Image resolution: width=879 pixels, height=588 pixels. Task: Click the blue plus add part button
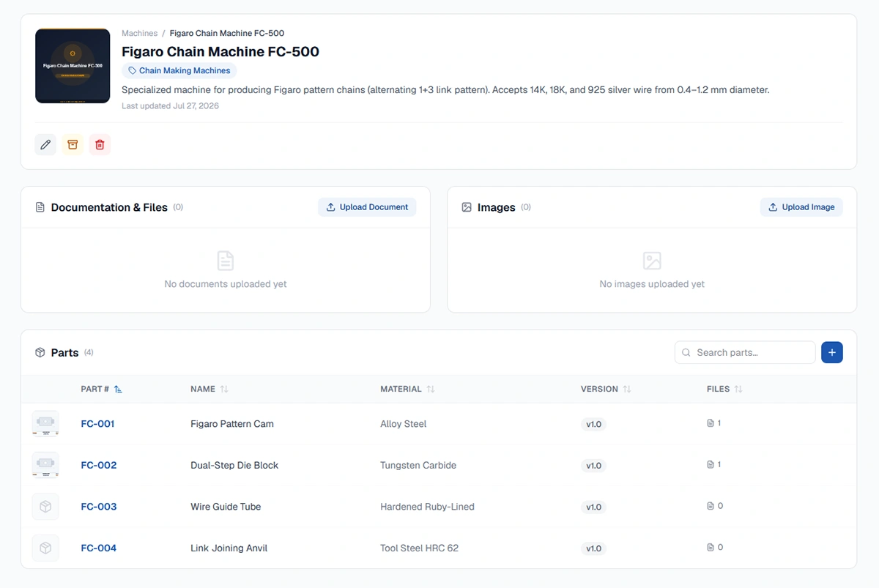pyautogui.click(x=832, y=352)
